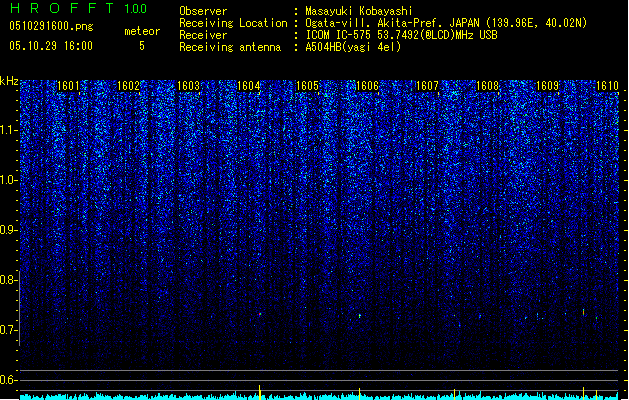The image size is (629, 400).
Task: Click the kHz axis unit label
Action: tap(9, 81)
